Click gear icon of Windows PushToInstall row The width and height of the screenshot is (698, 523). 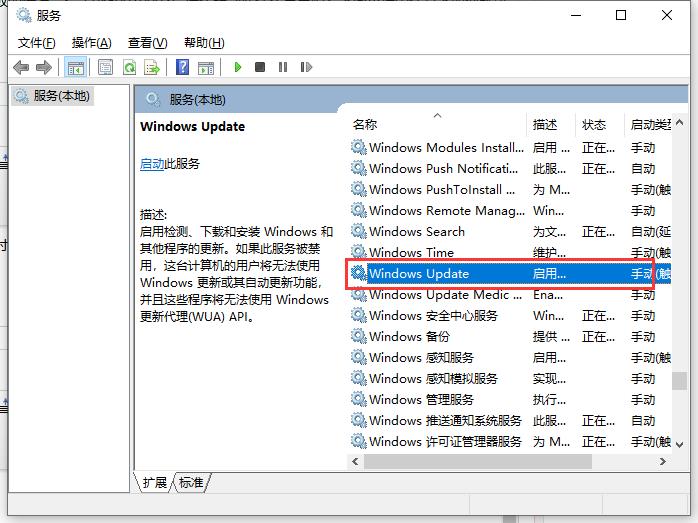coord(359,189)
